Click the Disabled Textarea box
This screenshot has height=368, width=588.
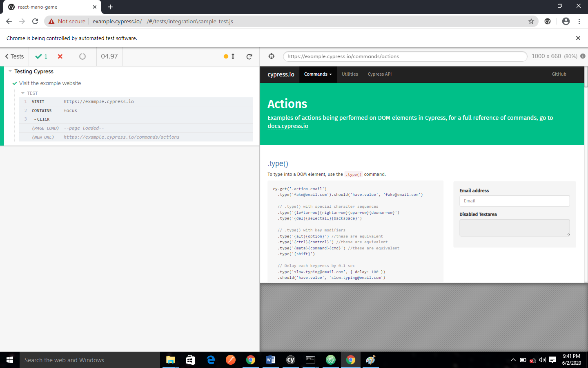(x=514, y=228)
